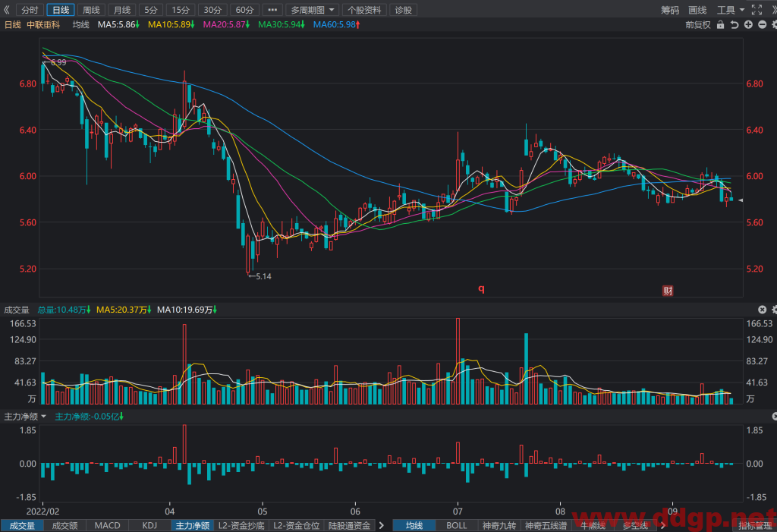Open 诊股 stock diagnosis

404,10
